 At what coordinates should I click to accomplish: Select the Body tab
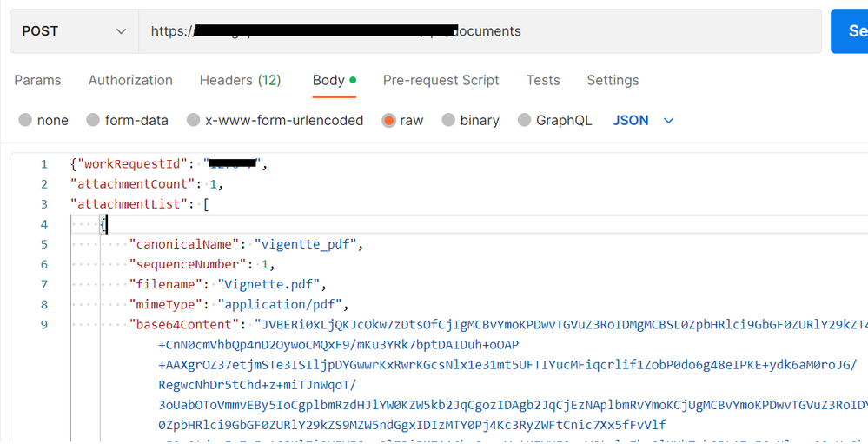click(x=329, y=80)
